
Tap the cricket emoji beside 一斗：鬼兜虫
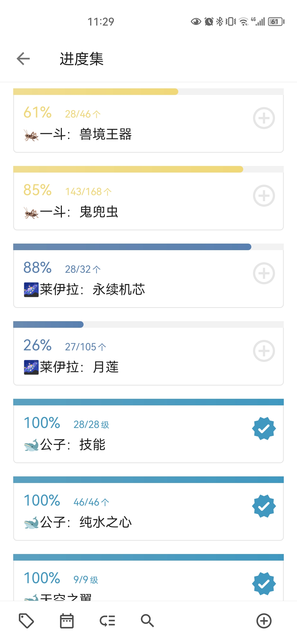(x=31, y=213)
